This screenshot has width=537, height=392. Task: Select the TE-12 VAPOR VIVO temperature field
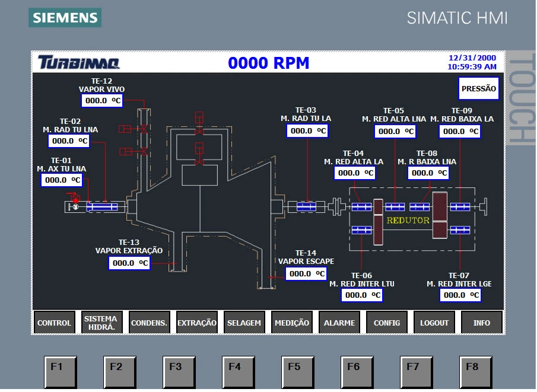pyautogui.click(x=102, y=100)
